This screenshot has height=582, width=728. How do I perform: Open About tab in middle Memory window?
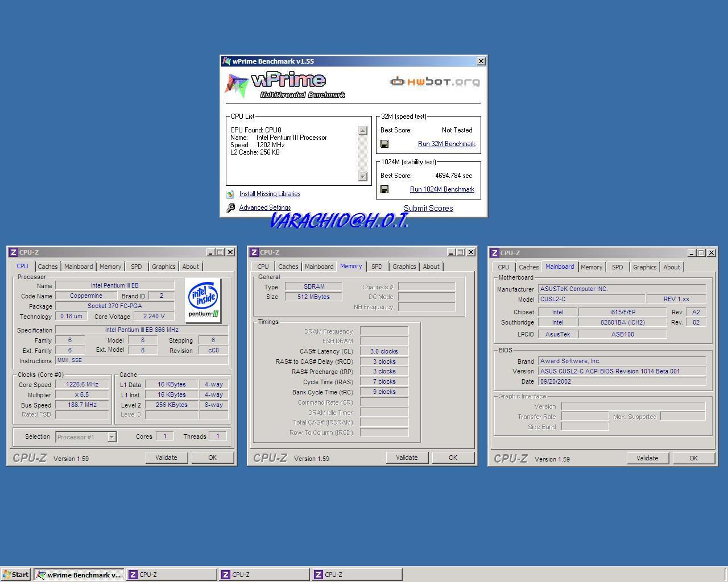pyautogui.click(x=431, y=267)
